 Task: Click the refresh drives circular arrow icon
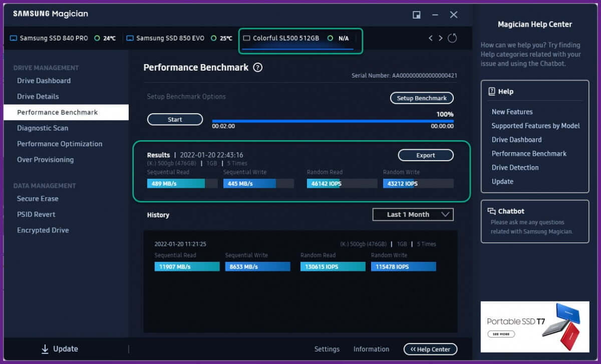coord(452,38)
